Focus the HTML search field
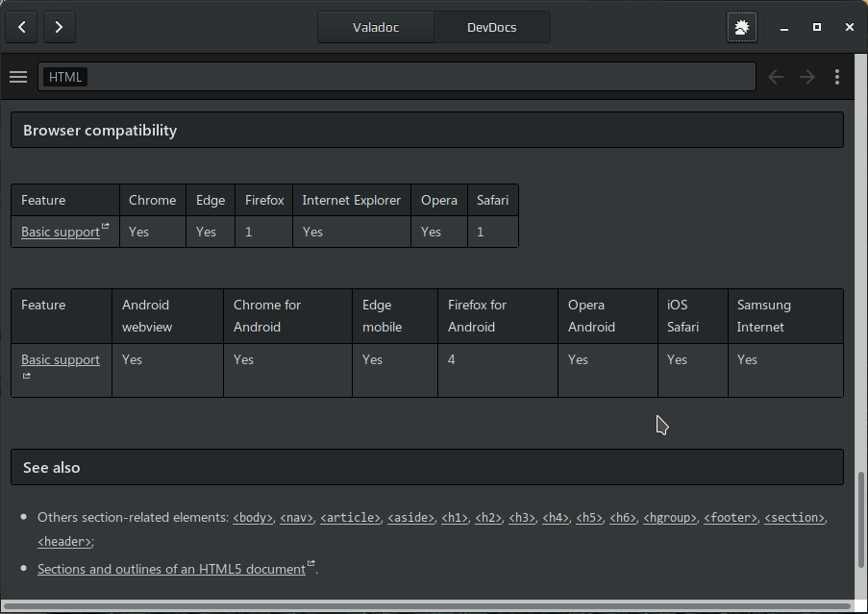 click(397, 77)
